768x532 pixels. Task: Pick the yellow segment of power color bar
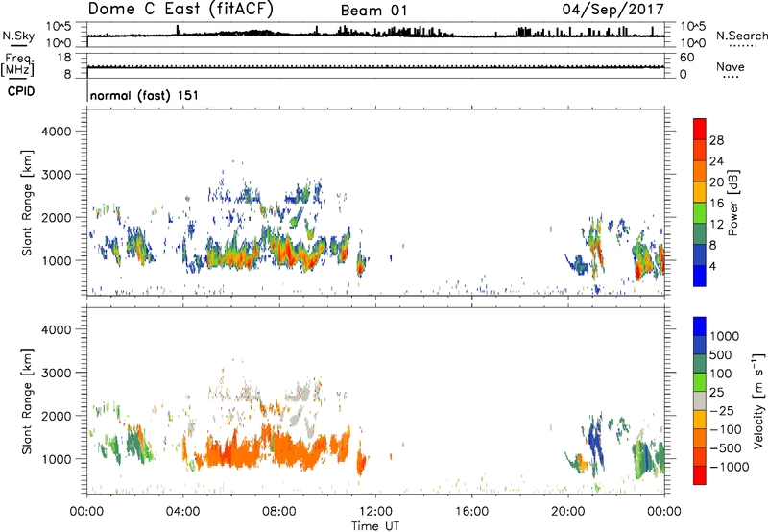coord(700,191)
